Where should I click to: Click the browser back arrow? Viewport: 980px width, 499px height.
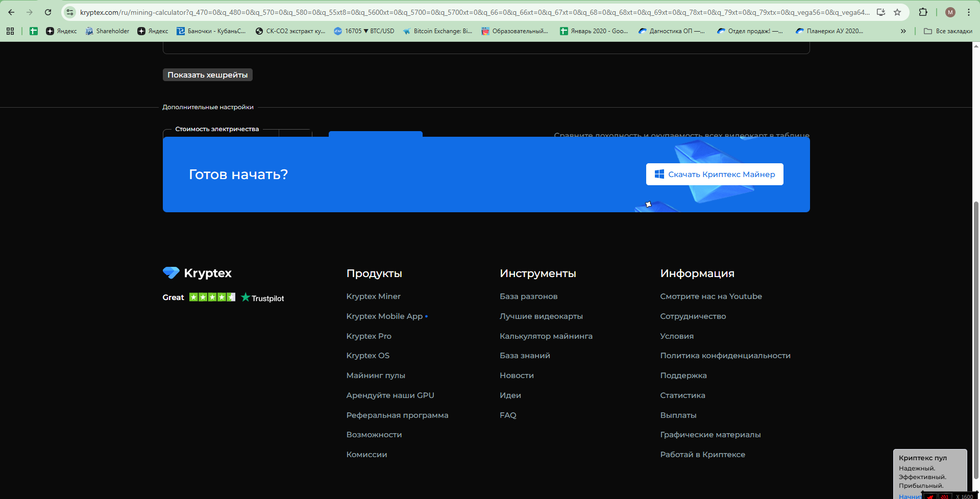[x=11, y=12]
